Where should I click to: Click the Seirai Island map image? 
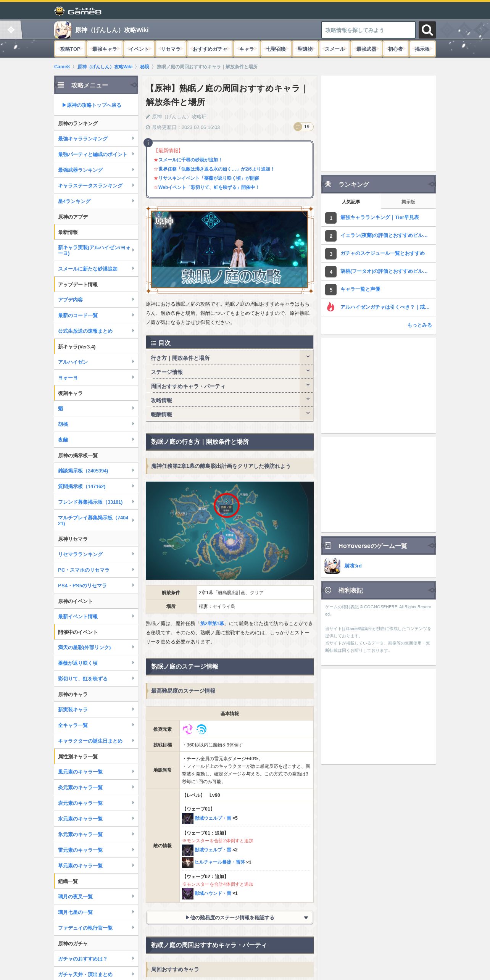pos(230,530)
